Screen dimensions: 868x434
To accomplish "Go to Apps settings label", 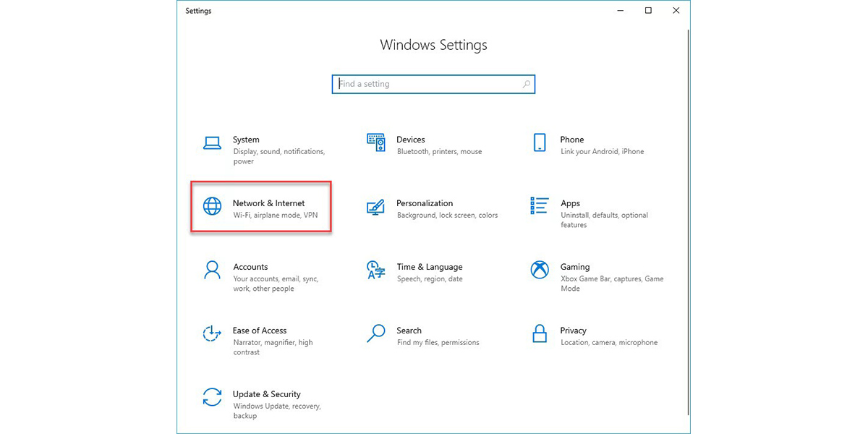I will pos(571,203).
